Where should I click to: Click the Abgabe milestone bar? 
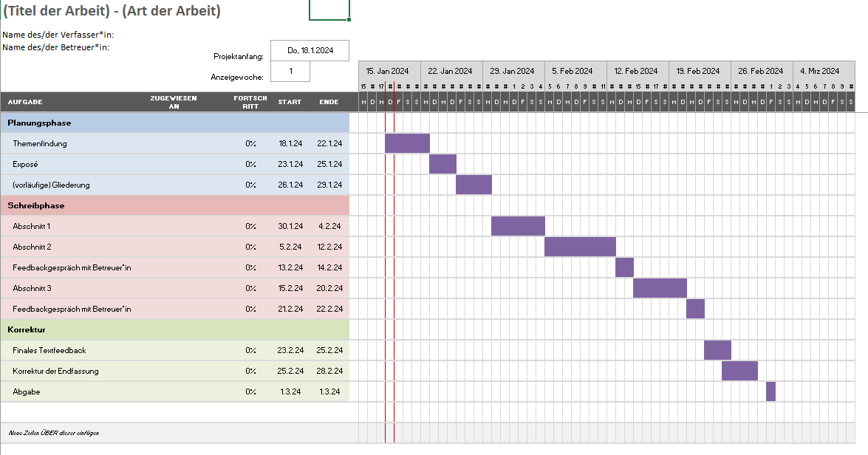click(x=770, y=391)
